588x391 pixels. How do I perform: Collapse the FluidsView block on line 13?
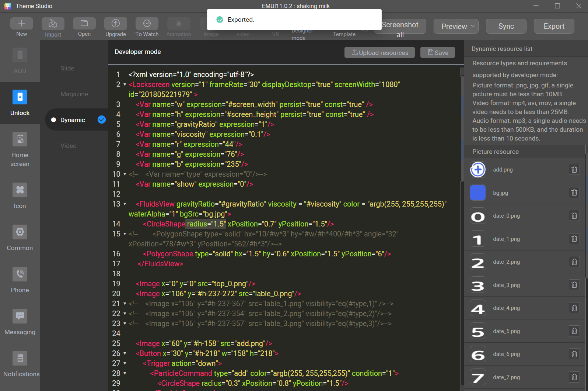click(125, 204)
